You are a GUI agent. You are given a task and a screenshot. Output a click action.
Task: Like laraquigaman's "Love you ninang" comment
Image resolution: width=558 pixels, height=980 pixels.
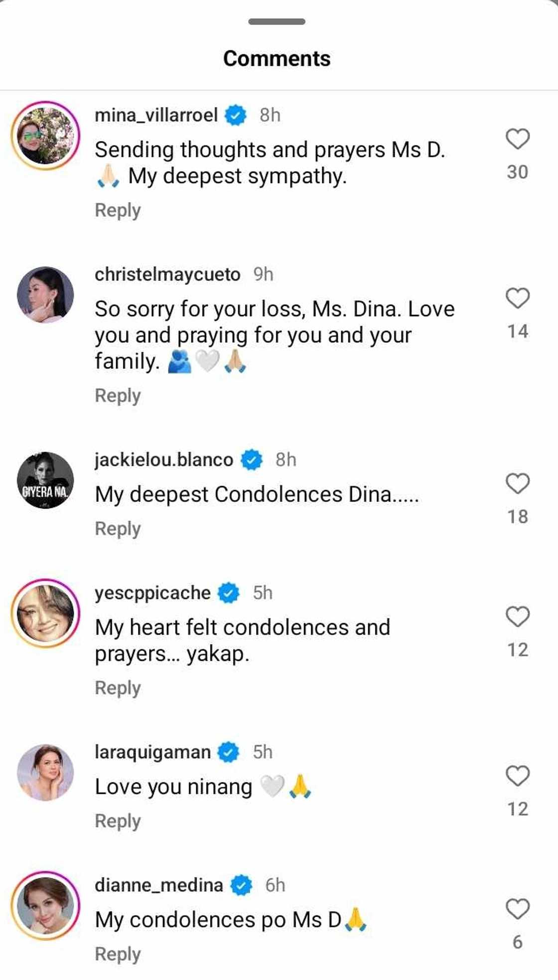click(x=518, y=776)
